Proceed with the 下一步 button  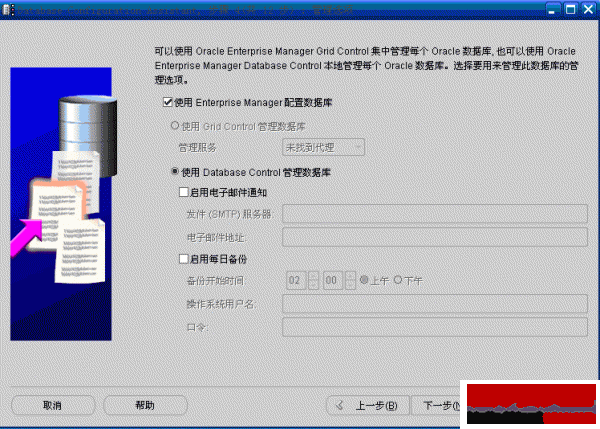click(x=436, y=405)
